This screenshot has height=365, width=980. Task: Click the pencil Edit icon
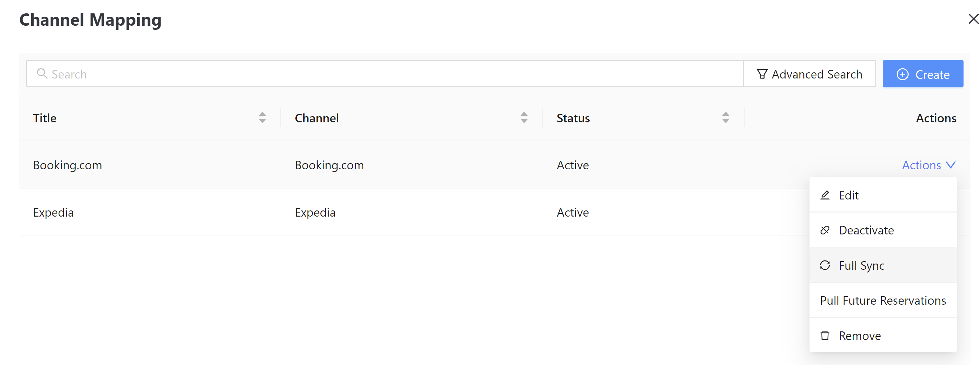click(x=825, y=195)
